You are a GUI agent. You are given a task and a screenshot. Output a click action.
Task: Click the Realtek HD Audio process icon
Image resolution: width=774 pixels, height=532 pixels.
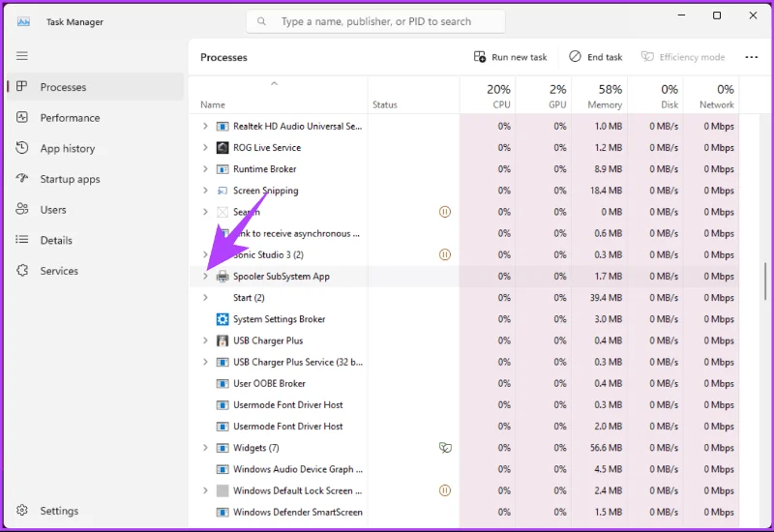(223, 127)
